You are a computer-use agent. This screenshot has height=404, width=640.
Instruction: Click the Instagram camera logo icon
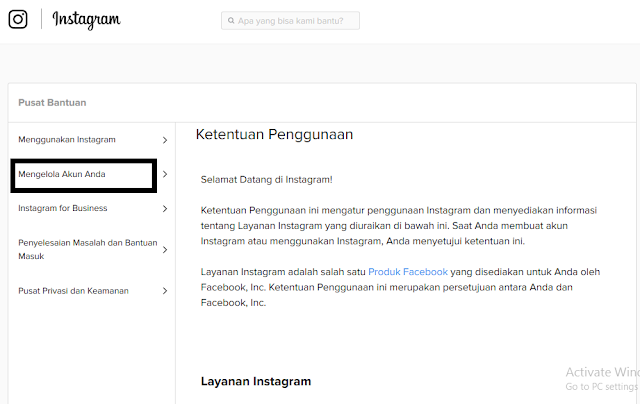tap(18, 19)
